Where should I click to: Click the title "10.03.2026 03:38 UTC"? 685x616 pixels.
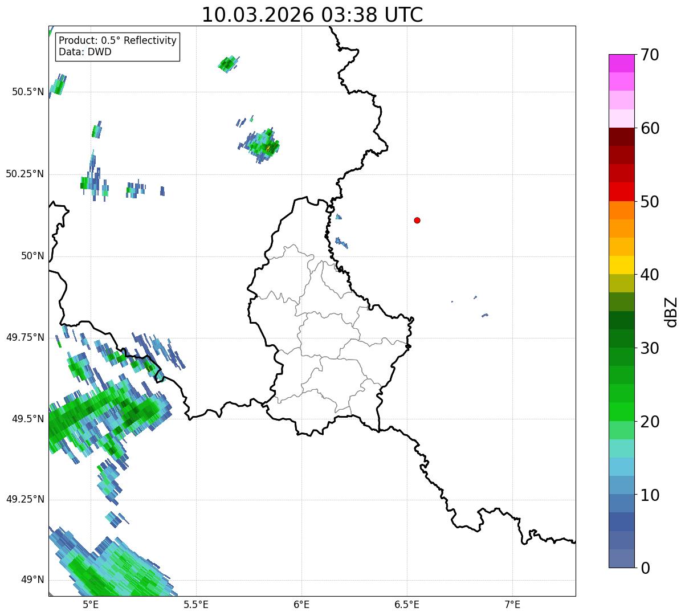point(312,15)
